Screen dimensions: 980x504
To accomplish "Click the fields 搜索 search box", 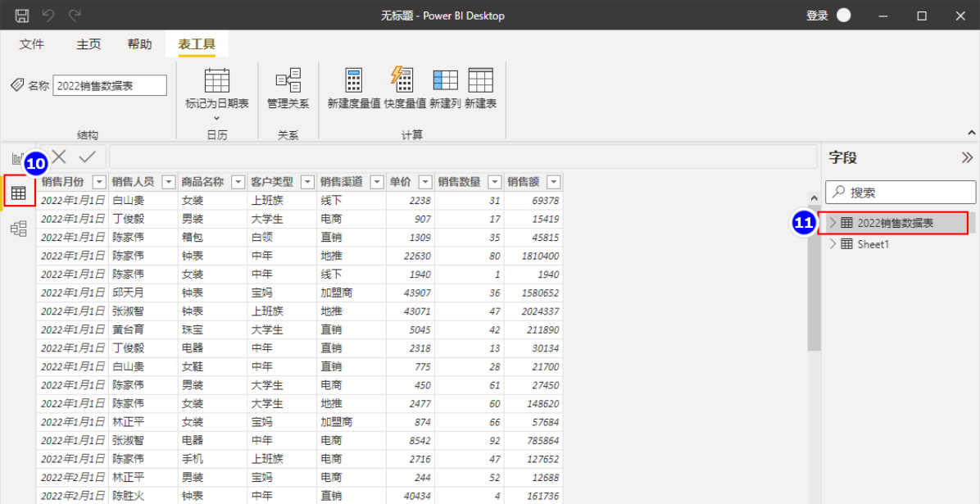I will (x=901, y=193).
